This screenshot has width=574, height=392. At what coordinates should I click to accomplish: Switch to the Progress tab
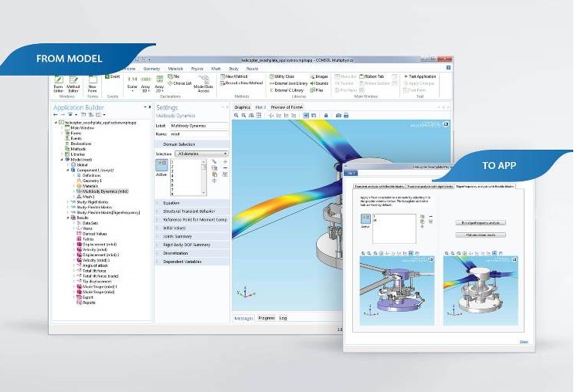coord(266,318)
